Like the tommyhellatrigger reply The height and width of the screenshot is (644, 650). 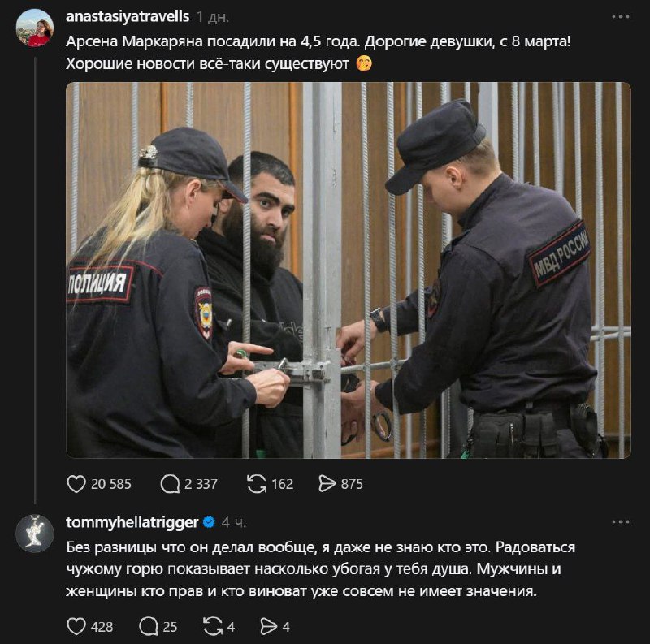click(x=76, y=626)
